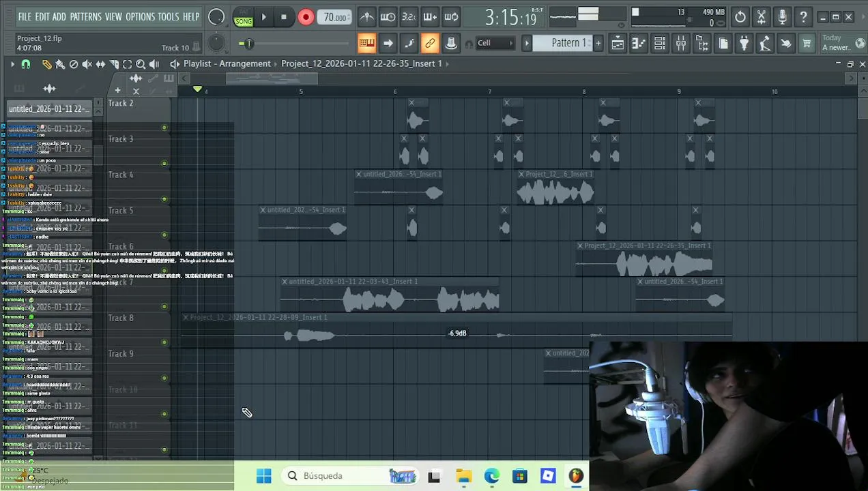Select the Draw pencil tool in playlist
The height and width of the screenshot is (491, 868).
click(x=46, y=64)
